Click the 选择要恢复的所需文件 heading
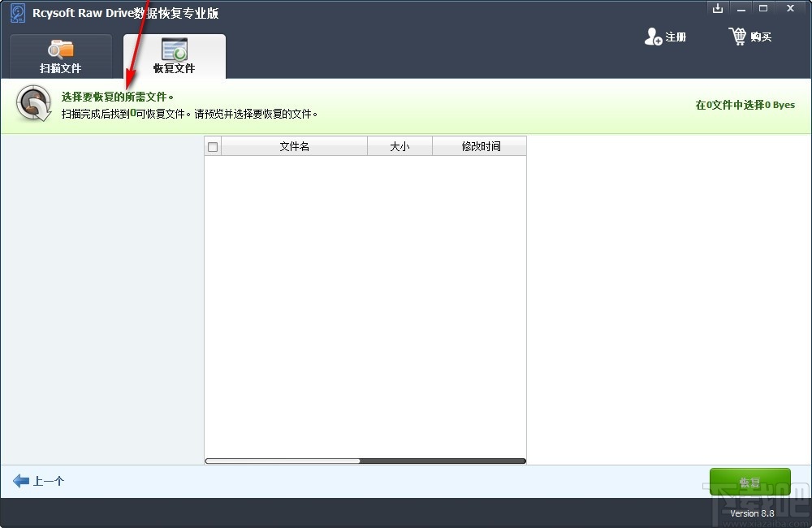 click(x=118, y=97)
